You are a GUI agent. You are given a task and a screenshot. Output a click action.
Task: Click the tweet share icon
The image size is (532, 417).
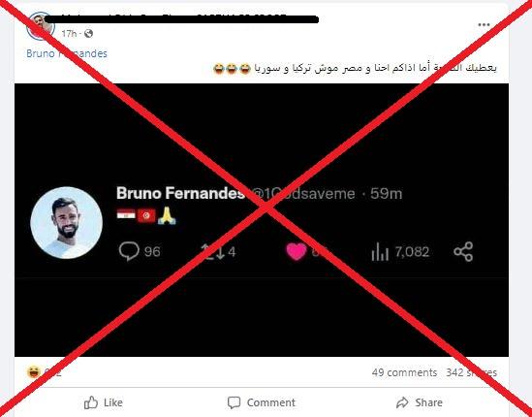tap(463, 251)
